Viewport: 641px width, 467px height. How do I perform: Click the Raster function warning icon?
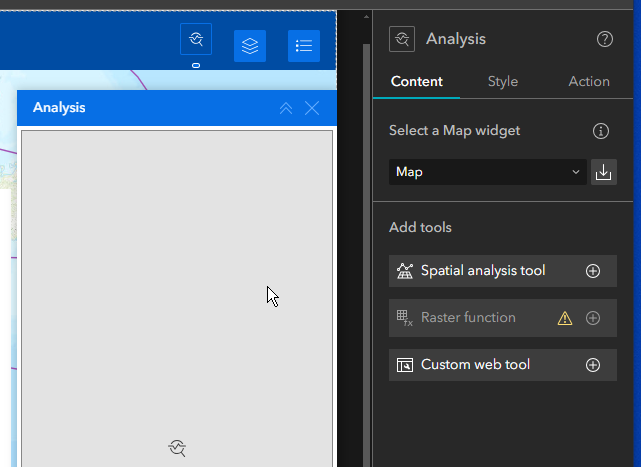[565, 318]
